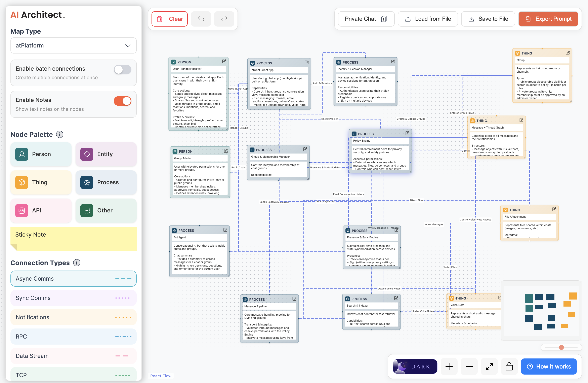Select the Person node in the palette

tap(41, 154)
